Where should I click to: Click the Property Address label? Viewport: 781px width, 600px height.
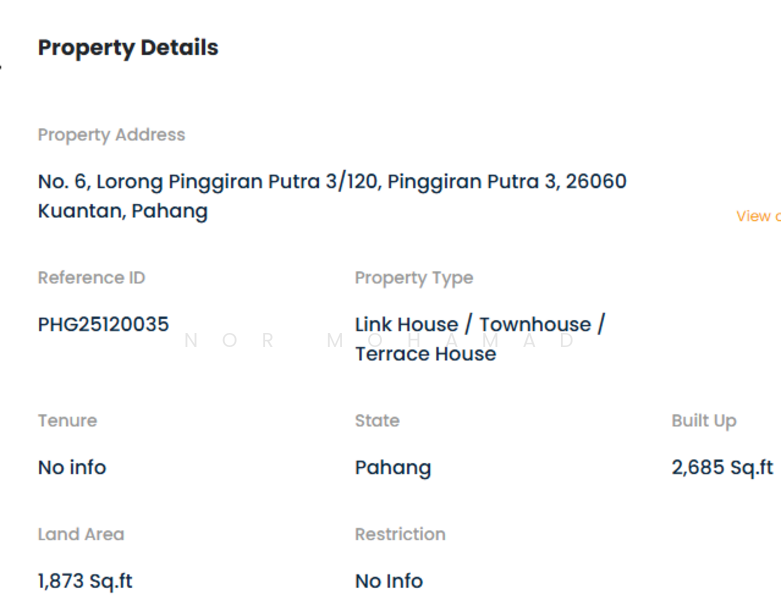111,135
